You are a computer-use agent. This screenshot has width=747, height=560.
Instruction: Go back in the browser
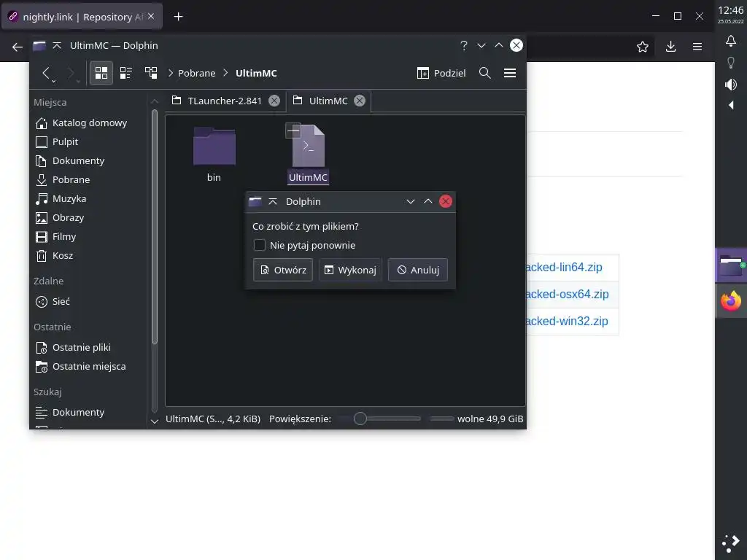tap(18, 47)
